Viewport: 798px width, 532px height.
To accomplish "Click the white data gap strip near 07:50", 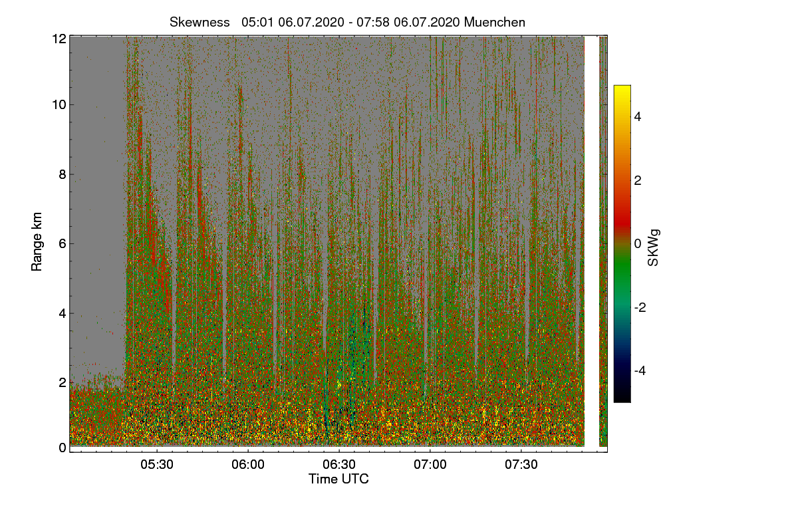I will tap(591, 241).
